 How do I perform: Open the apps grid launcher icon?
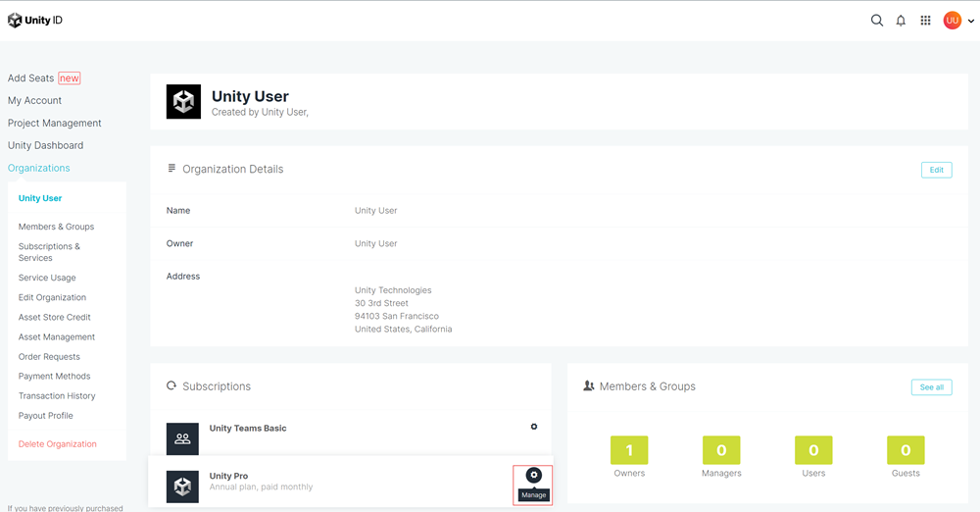(x=926, y=21)
